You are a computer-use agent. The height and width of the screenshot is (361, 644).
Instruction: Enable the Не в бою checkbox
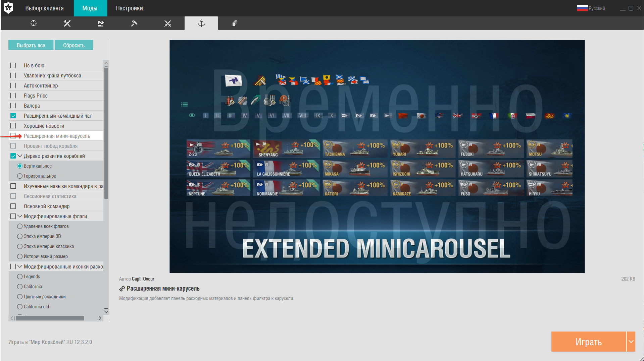(13, 65)
